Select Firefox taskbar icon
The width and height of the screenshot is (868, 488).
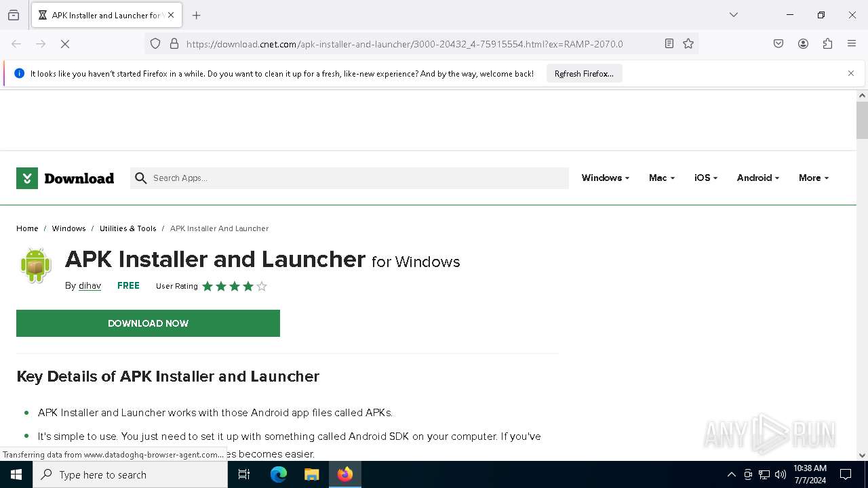click(345, 474)
